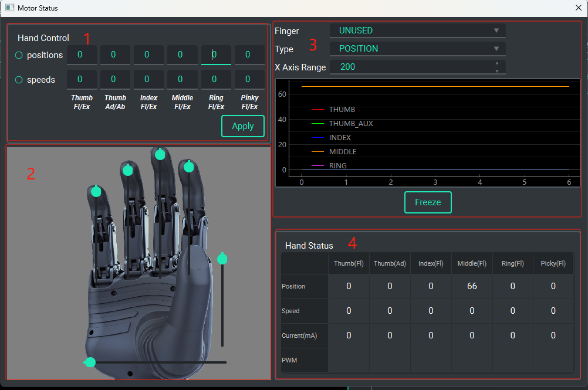Click the Middle(Fl) Position cell showing 66
The height and width of the screenshot is (390, 588).
point(472,286)
